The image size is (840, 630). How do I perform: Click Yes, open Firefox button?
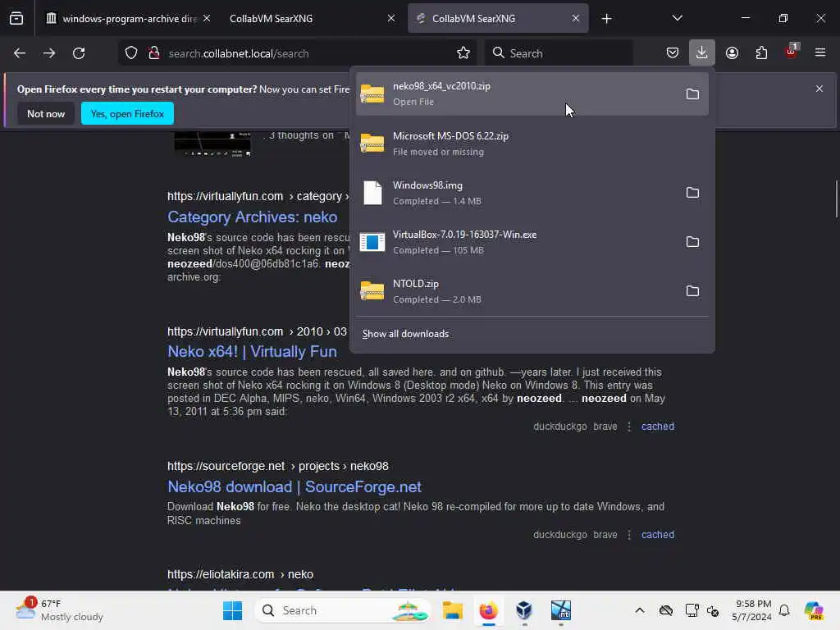click(x=127, y=113)
